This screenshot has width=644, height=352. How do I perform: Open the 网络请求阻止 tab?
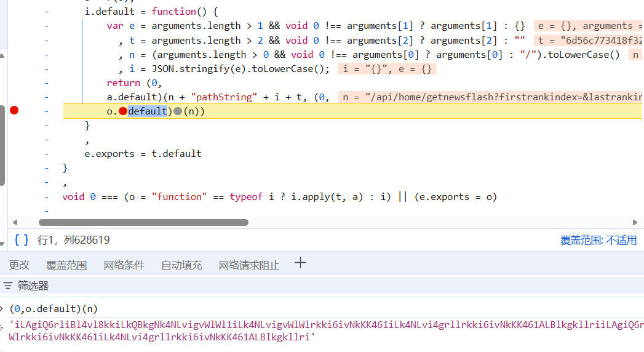[249, 265]
